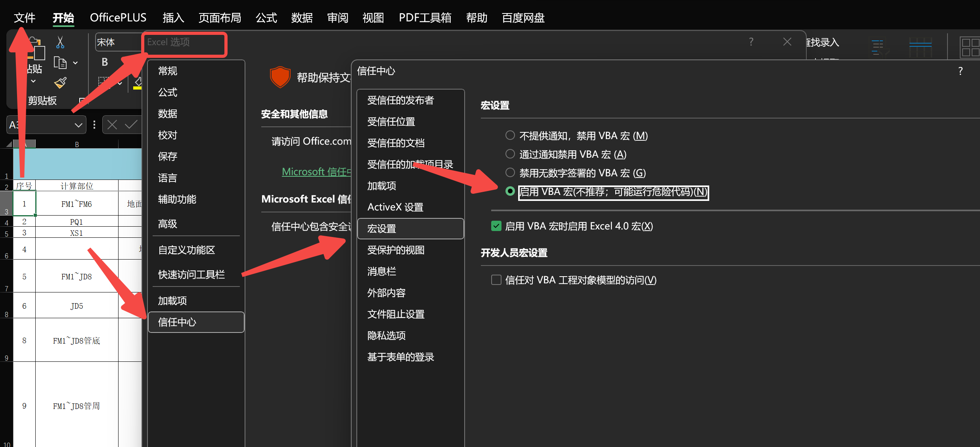Screen dimensions: 980x447
Task: Click the formula bar vertical dots handle
Action: [94, 125]
